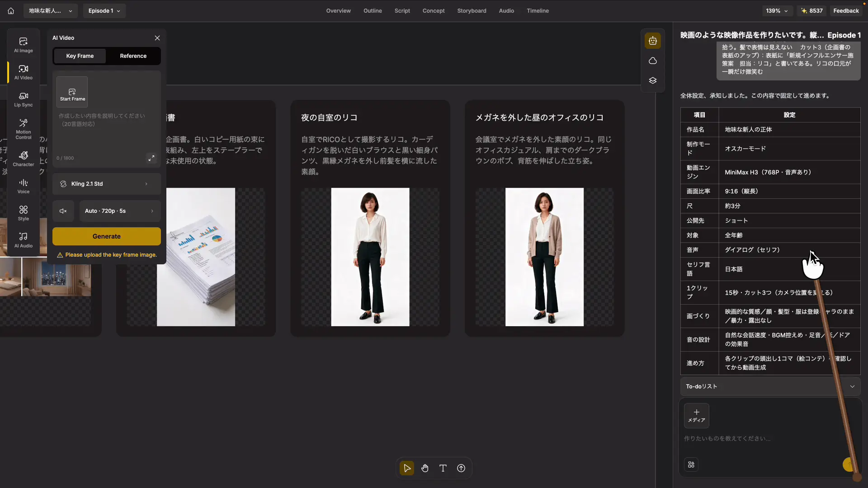Viewport: 868px width, 488px height.
Task: Click the 全年齢 table cell
Action: coord(789,235)
